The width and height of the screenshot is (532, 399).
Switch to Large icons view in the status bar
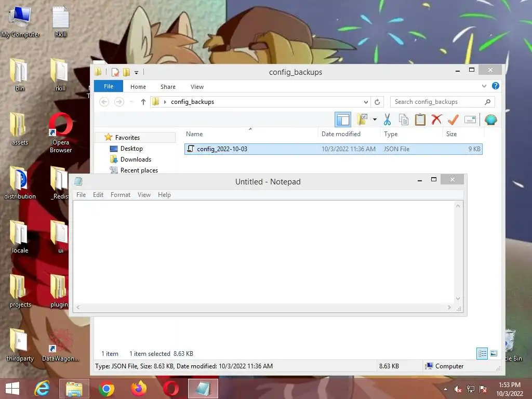coord(494,353)
